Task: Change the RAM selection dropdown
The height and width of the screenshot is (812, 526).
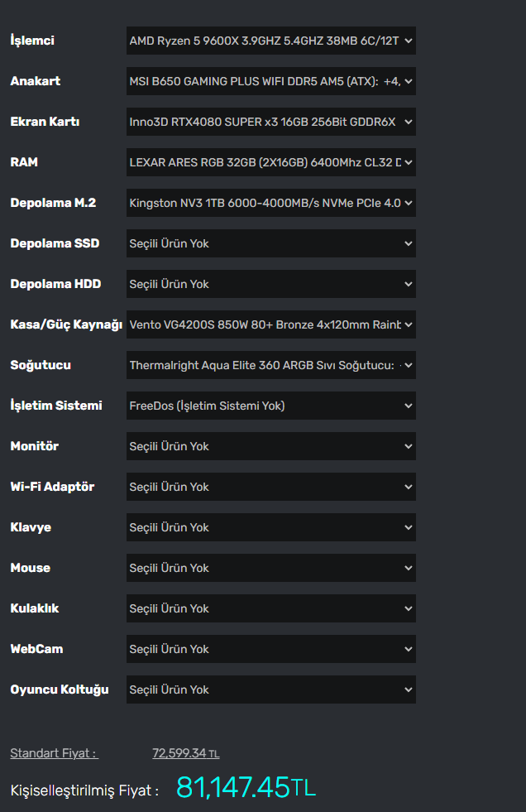Action: [x=270, y=162]
